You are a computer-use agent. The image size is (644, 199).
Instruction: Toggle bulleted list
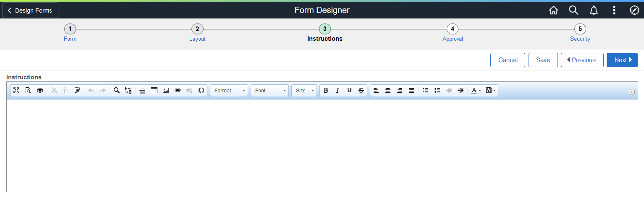[437, 90]
